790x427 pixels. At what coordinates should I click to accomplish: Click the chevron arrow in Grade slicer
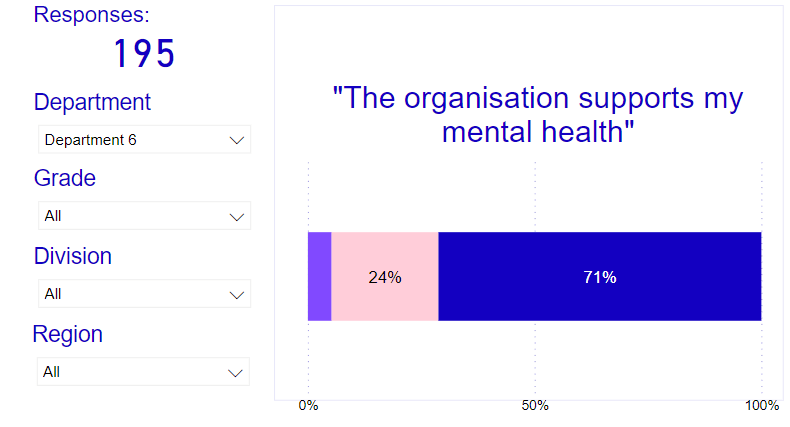pyautogui.click(x=237, y=217)
